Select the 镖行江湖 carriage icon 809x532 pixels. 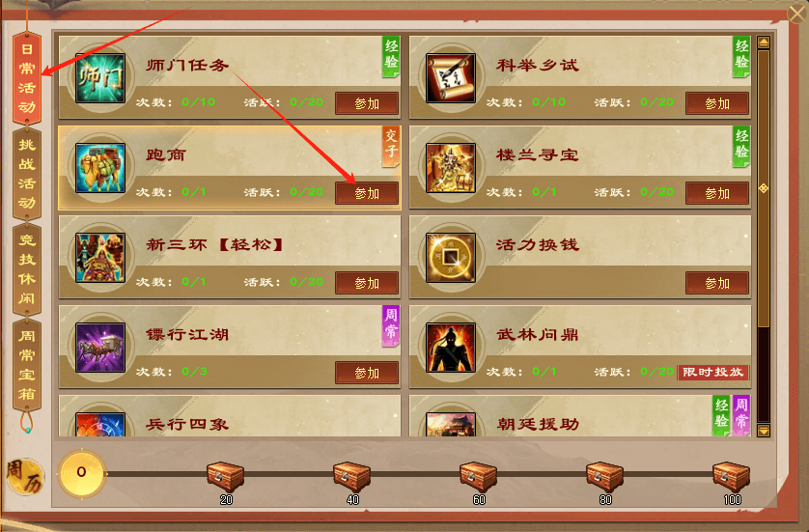(100, 348)
